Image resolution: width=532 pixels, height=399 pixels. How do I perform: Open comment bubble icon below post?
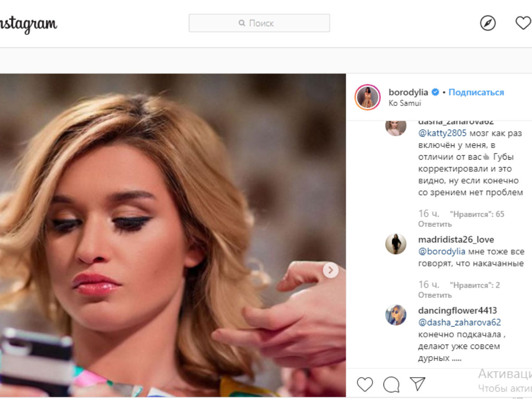pos(391,384)
